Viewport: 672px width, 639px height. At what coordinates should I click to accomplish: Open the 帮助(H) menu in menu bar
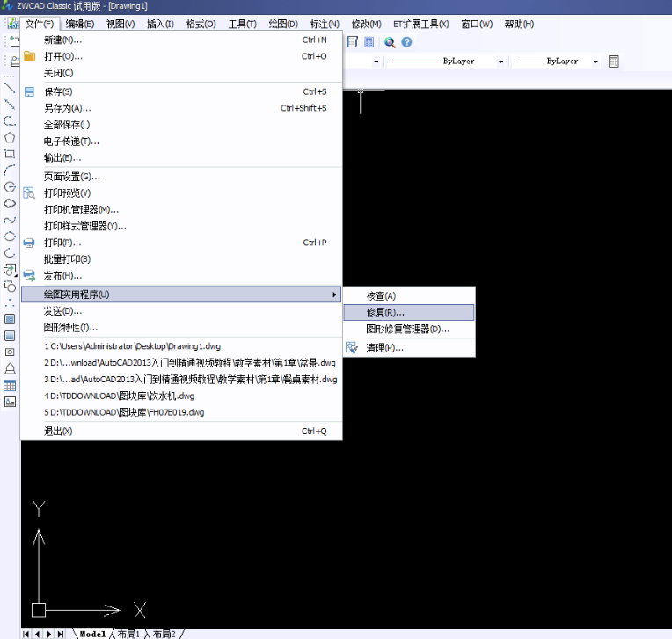(518, 24)
